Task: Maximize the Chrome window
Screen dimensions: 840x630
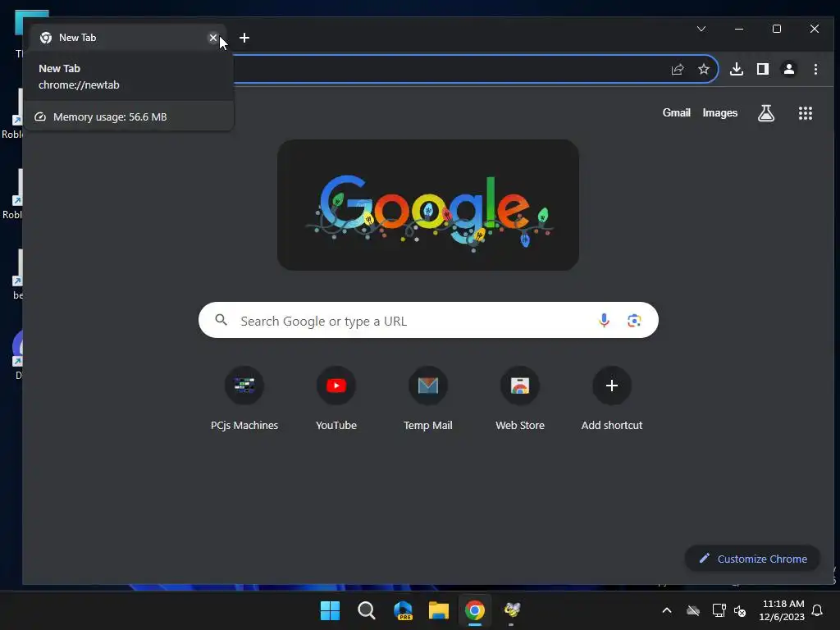Action: (x=777, y=29)
